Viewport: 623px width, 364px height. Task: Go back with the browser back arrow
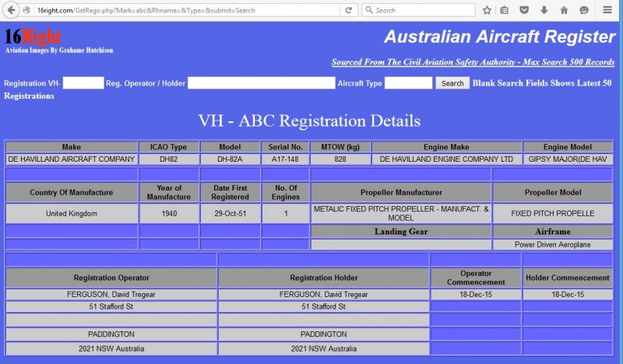coord(11,10)
